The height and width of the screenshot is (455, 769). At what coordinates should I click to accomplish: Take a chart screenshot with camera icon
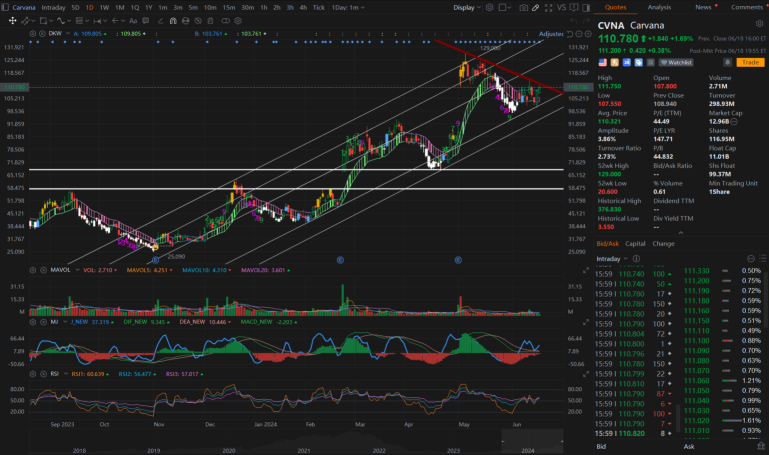524,8
